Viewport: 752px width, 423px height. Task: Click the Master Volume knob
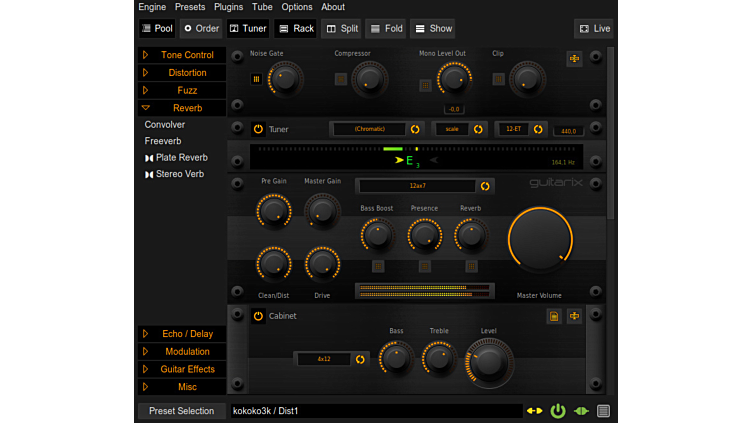(x=540, y=240)
